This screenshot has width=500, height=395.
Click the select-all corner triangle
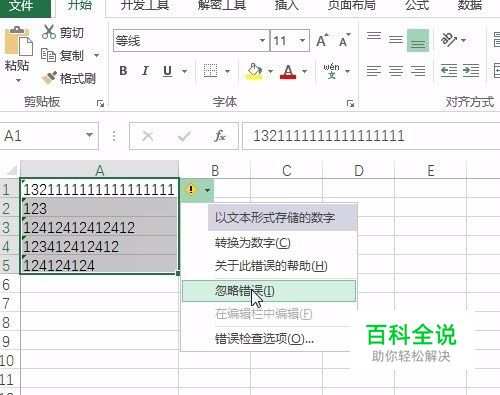tap(11, 170)
